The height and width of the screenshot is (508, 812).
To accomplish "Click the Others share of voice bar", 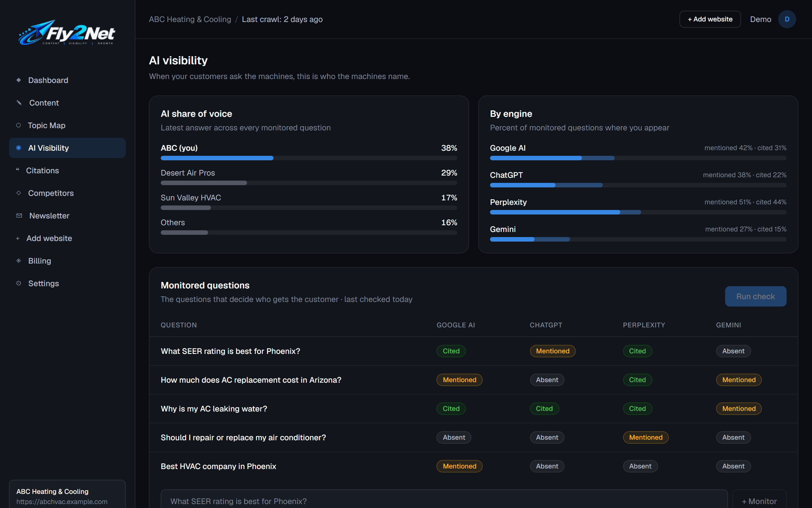I will coord(309,233).
